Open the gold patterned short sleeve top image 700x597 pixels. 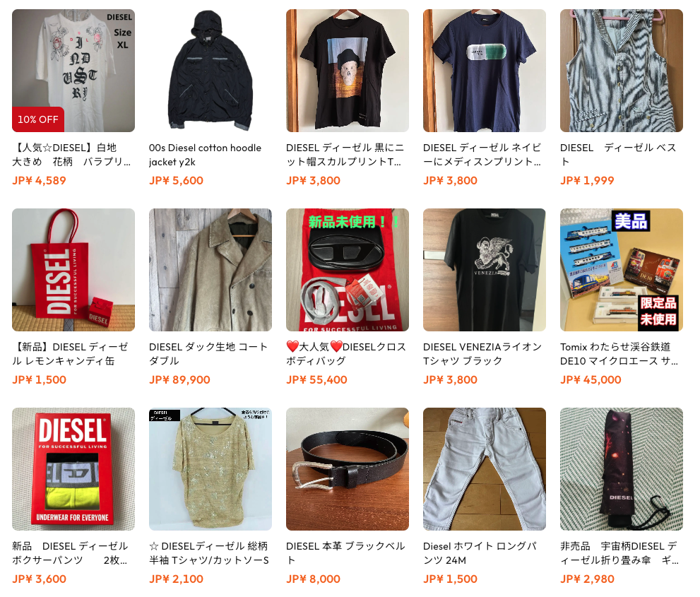[x=210, y=469]
